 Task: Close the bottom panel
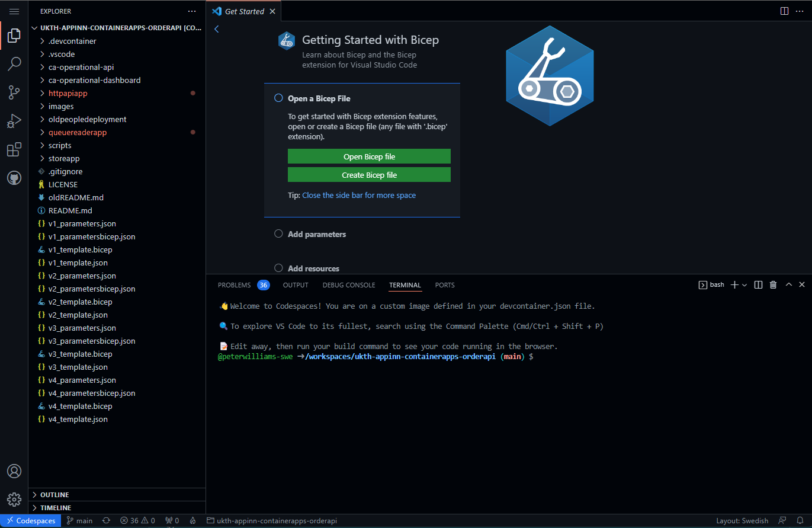click(802, 285)
